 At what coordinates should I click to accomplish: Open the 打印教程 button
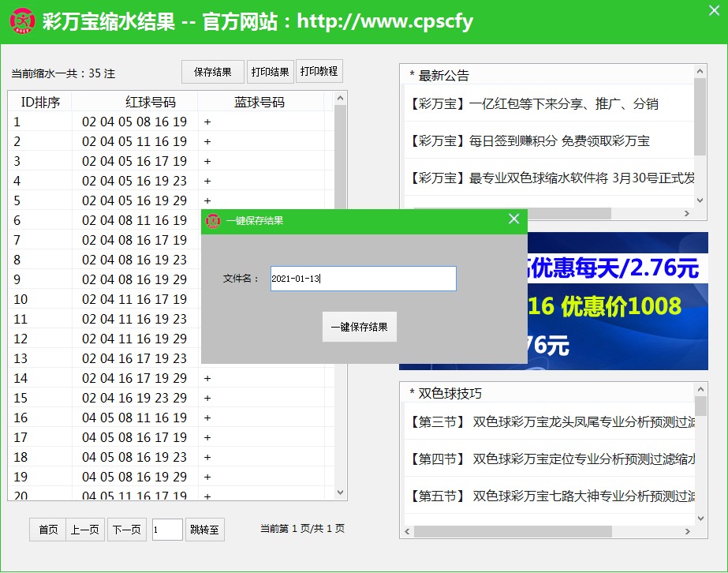(319, 71)
